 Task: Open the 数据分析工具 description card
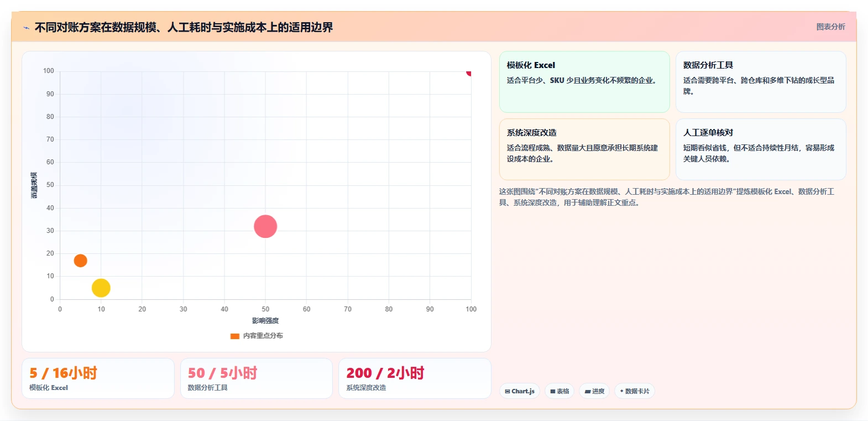761,82
